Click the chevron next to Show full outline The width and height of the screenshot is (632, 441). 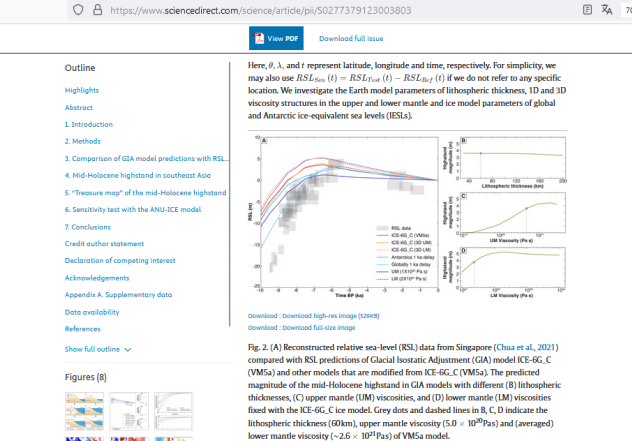pyautogui.click(x=128, y=349)
